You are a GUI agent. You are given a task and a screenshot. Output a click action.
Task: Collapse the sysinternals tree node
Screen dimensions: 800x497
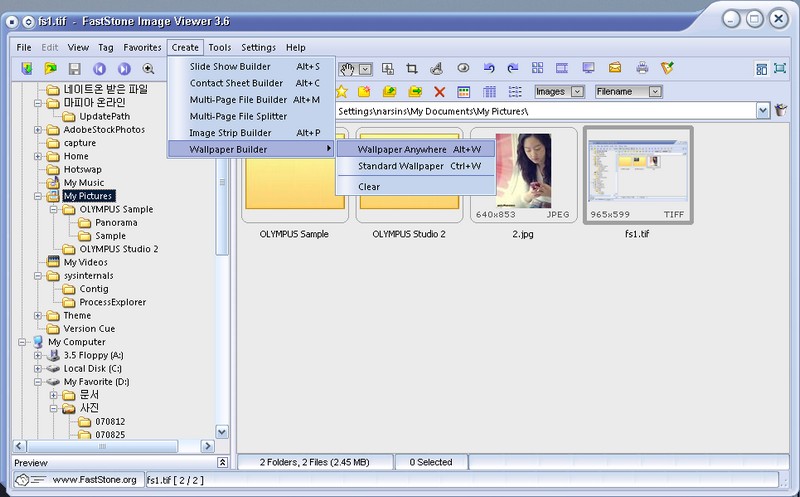click(38, 276)
